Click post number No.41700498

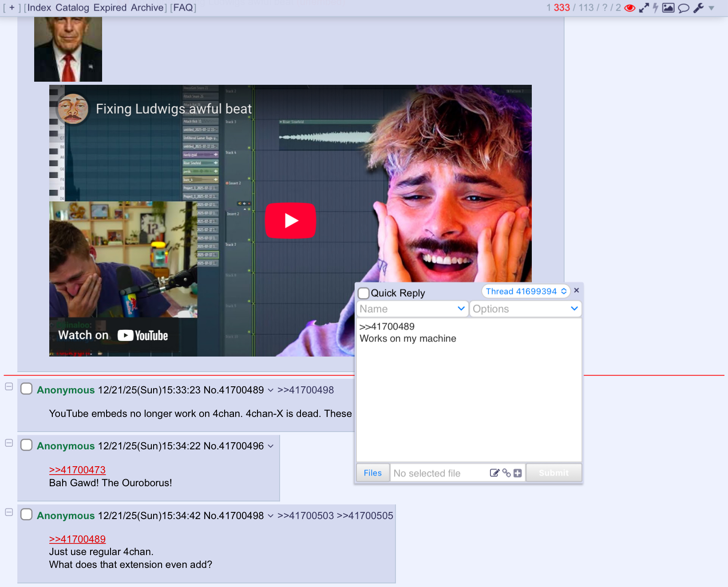(233, 516)
